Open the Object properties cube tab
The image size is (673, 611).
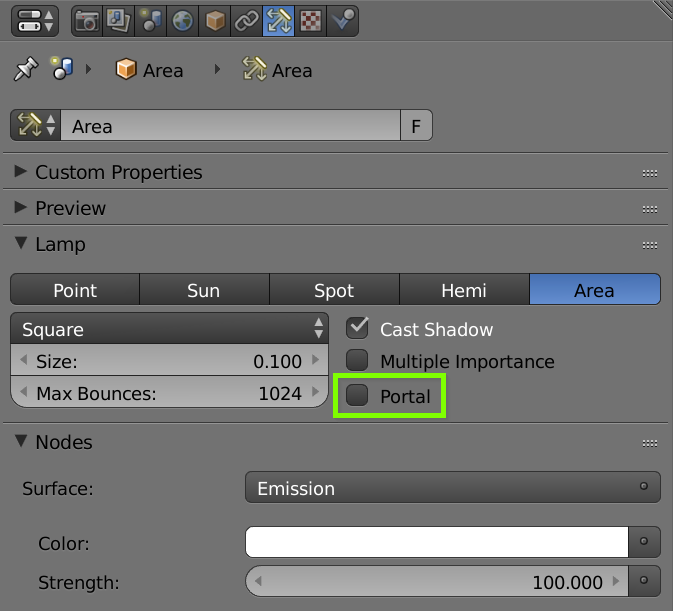215,21
